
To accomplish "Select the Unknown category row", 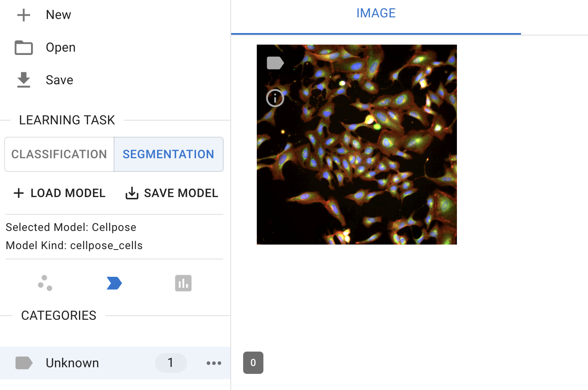I will (x=115, y=363).
